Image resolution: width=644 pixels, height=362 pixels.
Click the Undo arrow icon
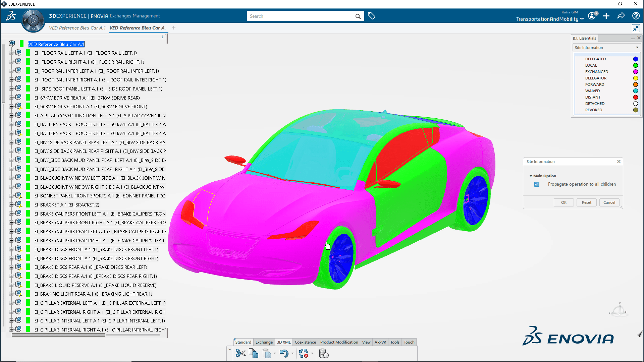tap(284, 353)
